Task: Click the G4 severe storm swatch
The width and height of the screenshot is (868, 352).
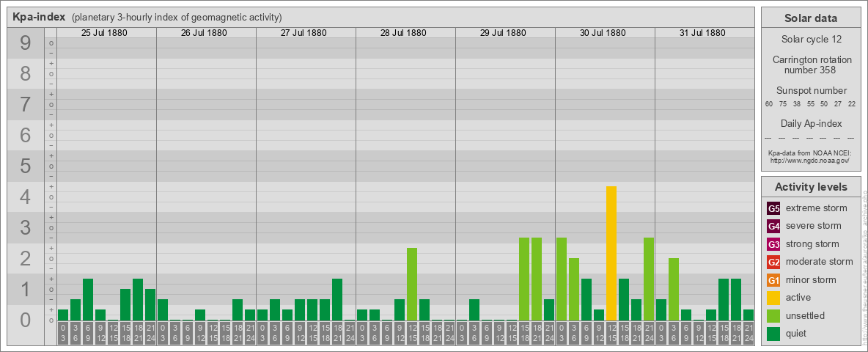Action: (774, 227)
